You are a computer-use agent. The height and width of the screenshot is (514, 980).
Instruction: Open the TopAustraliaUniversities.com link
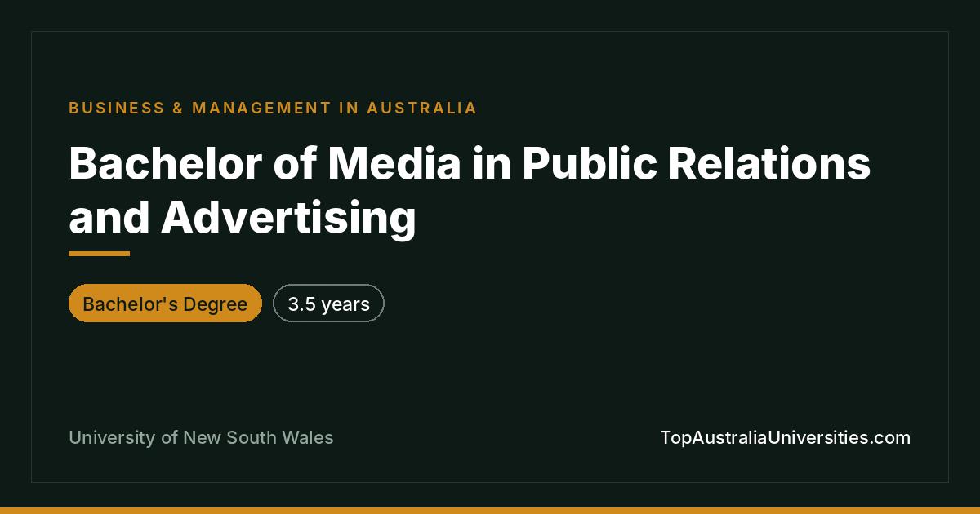click(785, 437)
